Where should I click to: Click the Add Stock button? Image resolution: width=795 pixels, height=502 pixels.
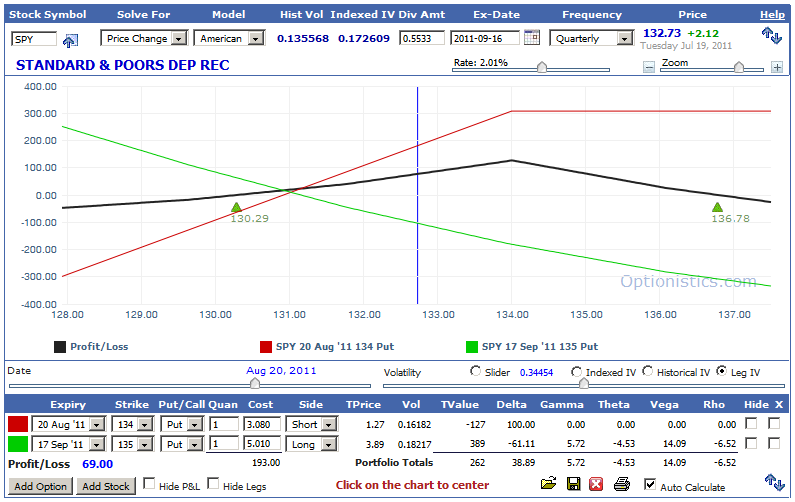(x=106, y=486)
